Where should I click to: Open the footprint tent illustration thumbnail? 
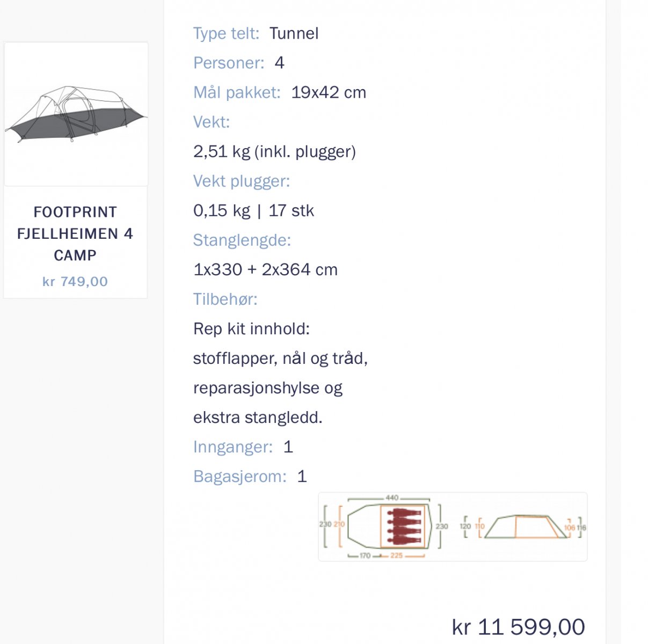click(76, 114)
